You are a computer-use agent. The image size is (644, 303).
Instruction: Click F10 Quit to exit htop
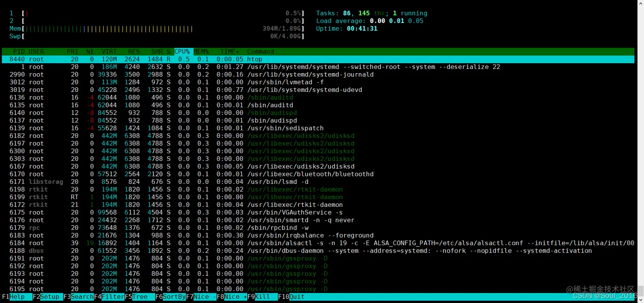pos(291,297)
